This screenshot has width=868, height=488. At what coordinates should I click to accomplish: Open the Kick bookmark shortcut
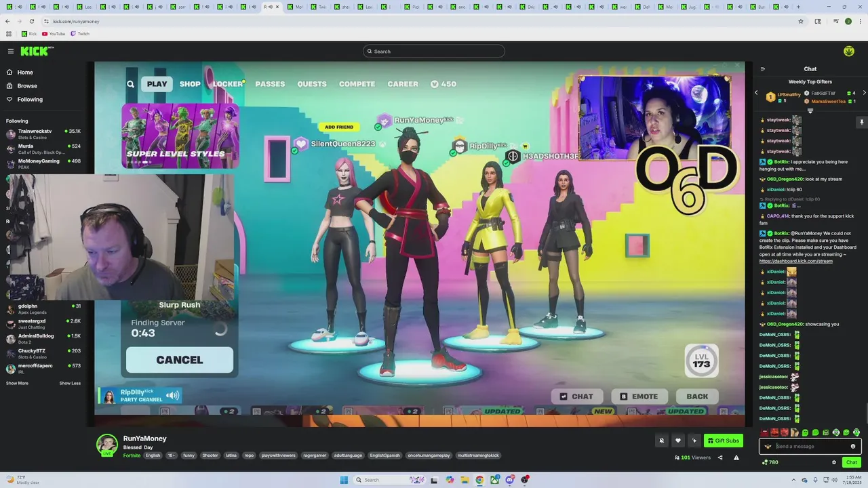click(29, 33)
